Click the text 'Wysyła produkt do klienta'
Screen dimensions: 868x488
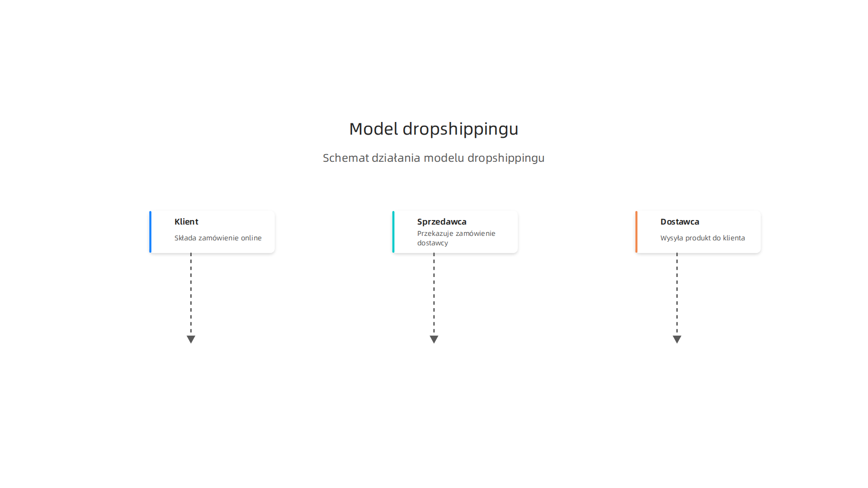(703, 238)
